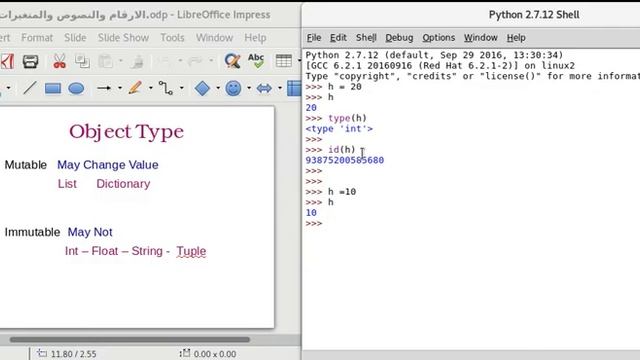Expand the Connector types dropdown
640x360 pixels.
pos(182,88)
